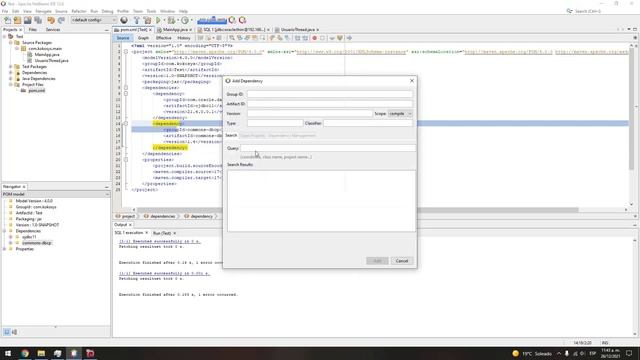Collapse the Source Packages node
This screenshot has height=360, width=640.
click(x=11, y=42)
